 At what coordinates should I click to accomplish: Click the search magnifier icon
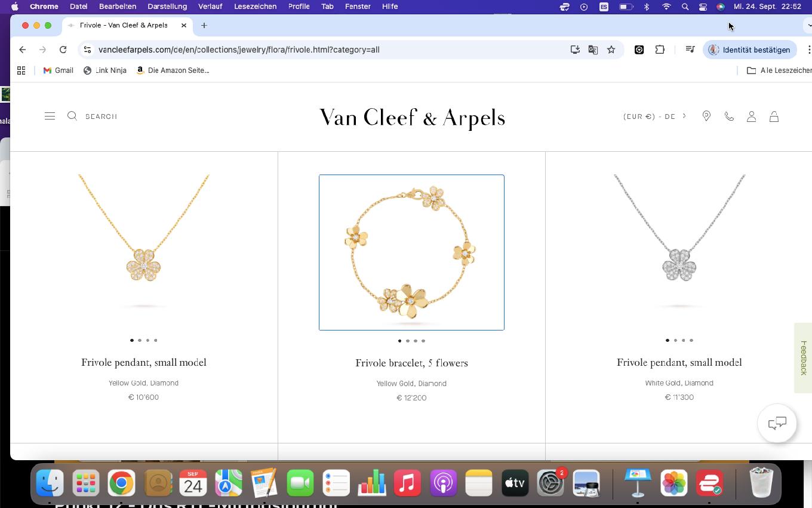72,116
